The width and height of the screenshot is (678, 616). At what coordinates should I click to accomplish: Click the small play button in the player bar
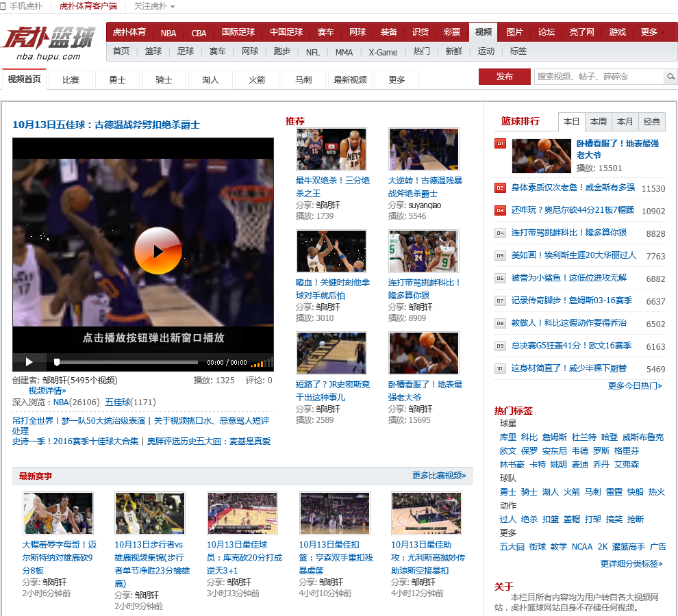pyautogui.click(x=29, y=362)
